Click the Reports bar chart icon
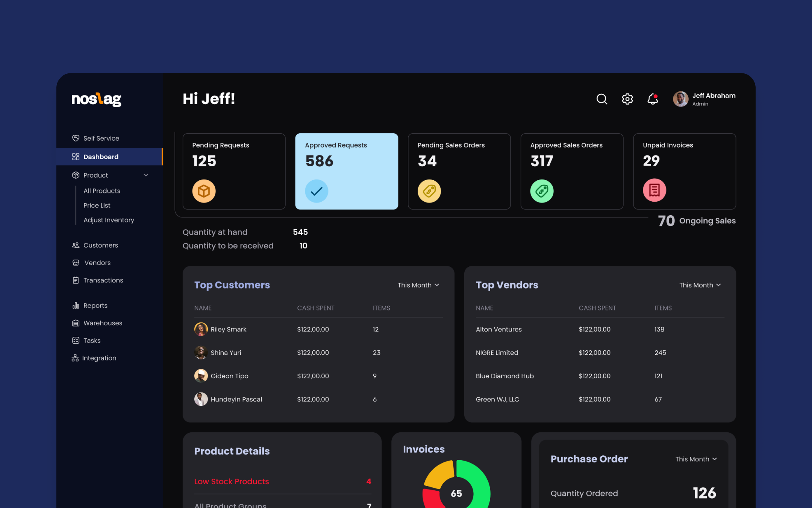This screenshot has width=812, height=508. point(76,305)
